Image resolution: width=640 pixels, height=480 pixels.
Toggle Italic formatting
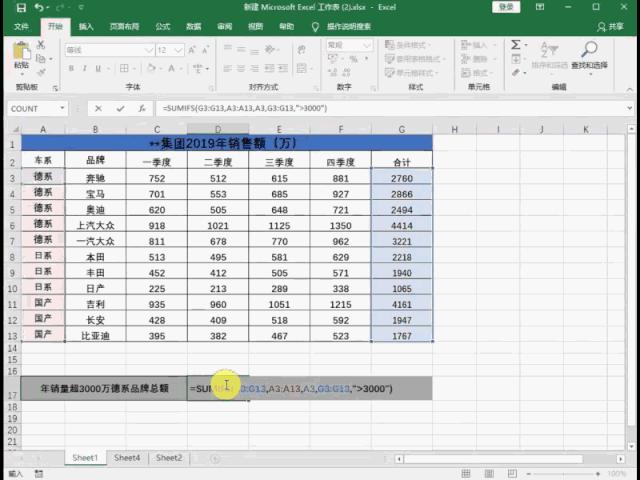click(84, 69)
